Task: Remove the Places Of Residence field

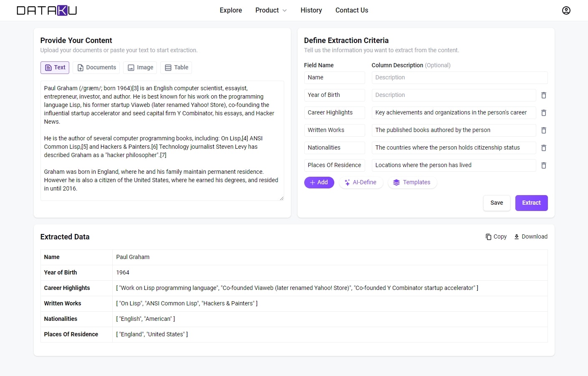Action: pyautogui.click(x=543, y=165)
